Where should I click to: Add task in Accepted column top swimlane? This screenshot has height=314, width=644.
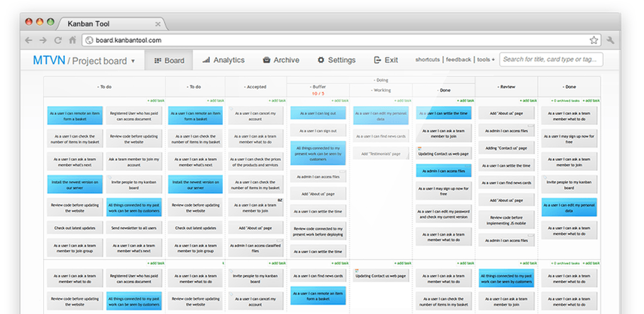point(277,100)
